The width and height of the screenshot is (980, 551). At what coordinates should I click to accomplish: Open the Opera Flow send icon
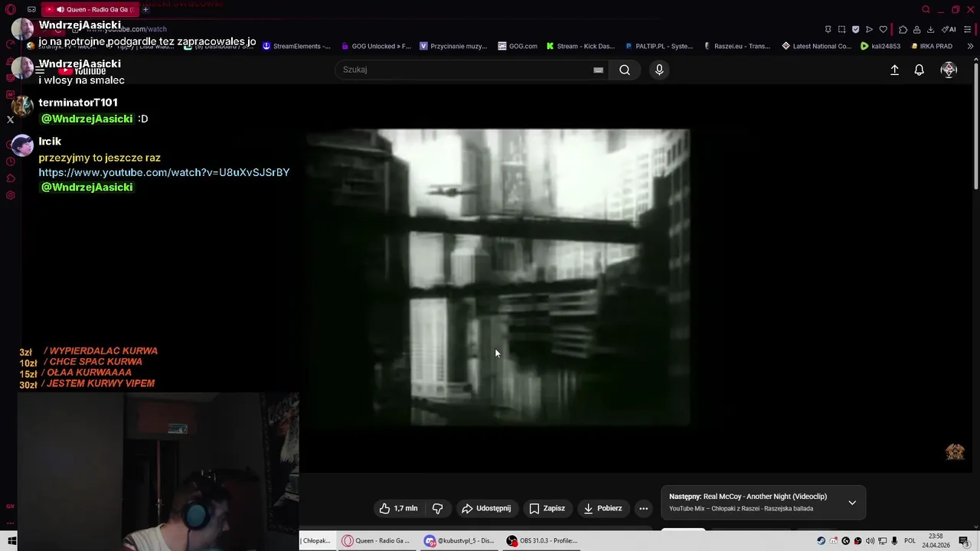869,30
